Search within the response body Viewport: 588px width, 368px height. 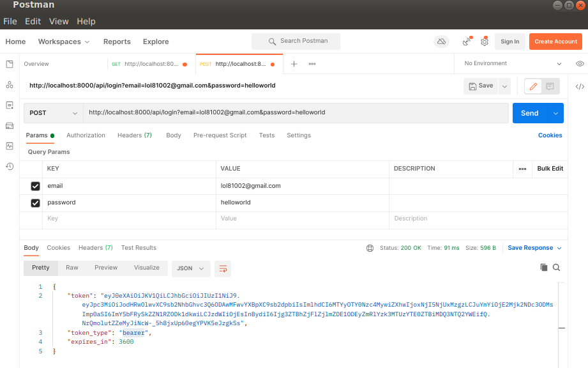pyautogui.click(x=556, y=267)
